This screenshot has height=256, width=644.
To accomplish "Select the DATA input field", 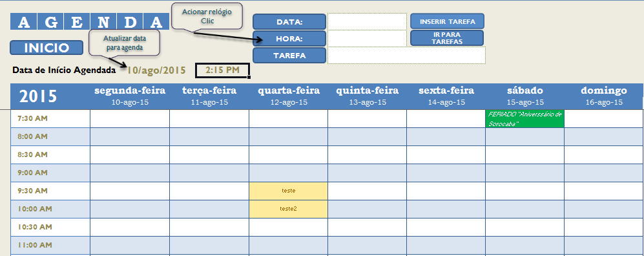I will pyautogui.click(x=367, y=21).
